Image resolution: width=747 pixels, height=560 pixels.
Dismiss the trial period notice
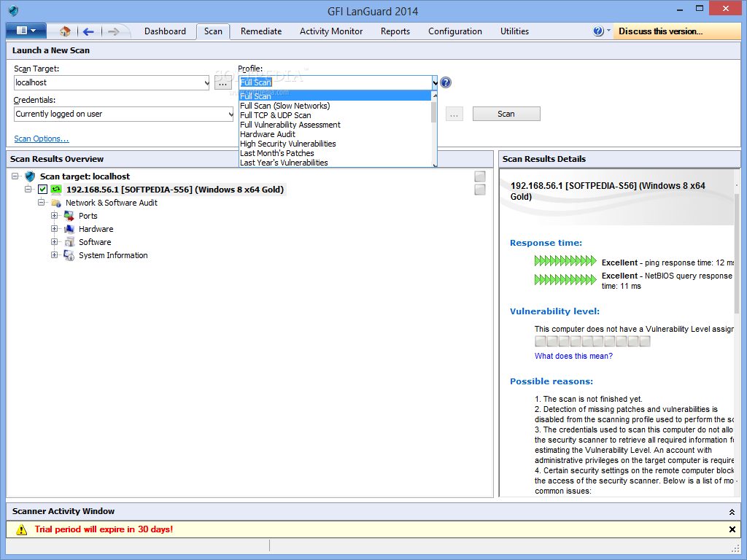[x=732, y=529]
